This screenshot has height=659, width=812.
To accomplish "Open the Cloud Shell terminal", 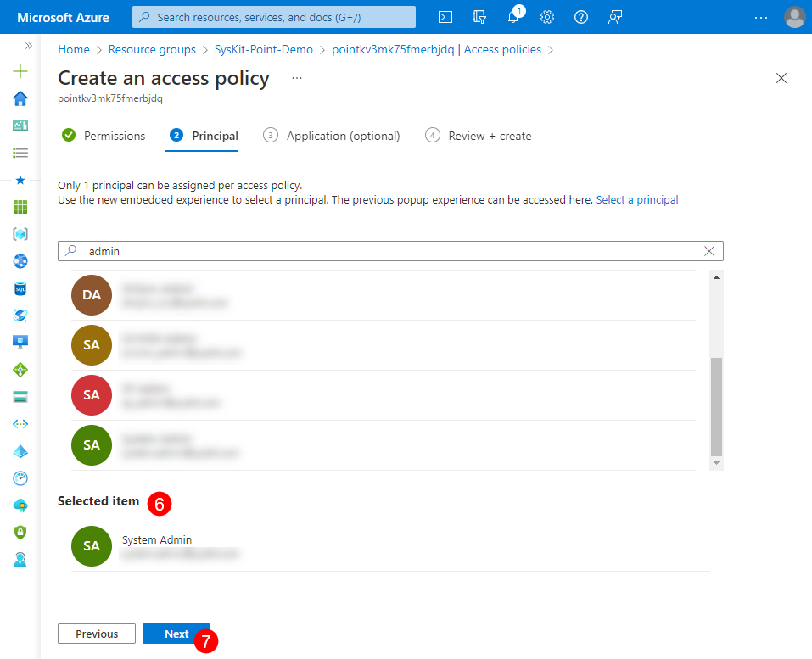I will click(445, 16).
